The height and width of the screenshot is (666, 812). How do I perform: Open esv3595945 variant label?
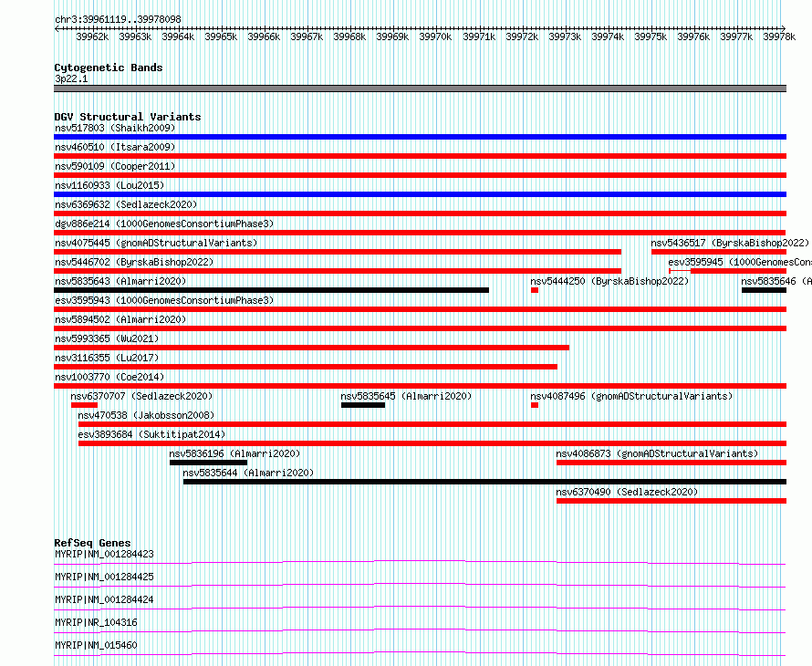tap(740, 262)
